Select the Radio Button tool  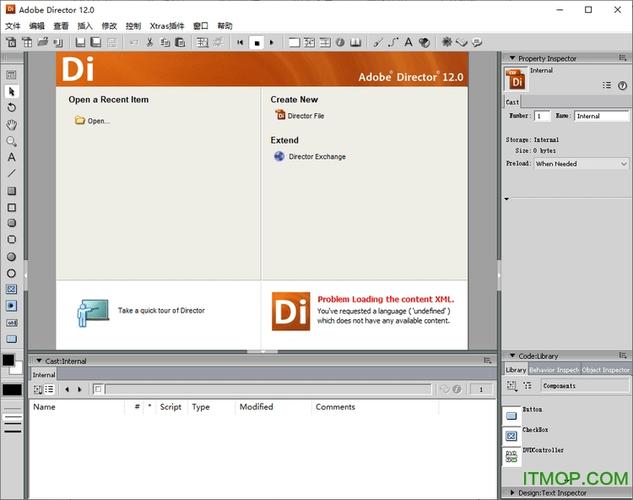click(x=11, y=306)
